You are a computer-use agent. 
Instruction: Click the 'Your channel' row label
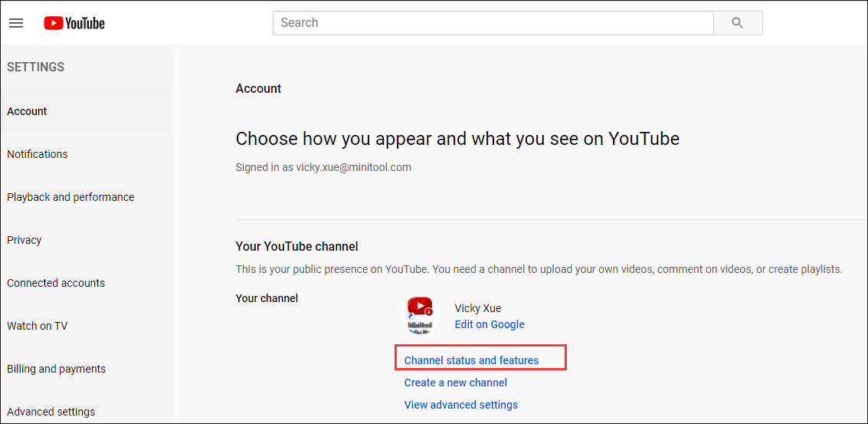(x=267, y=298)
